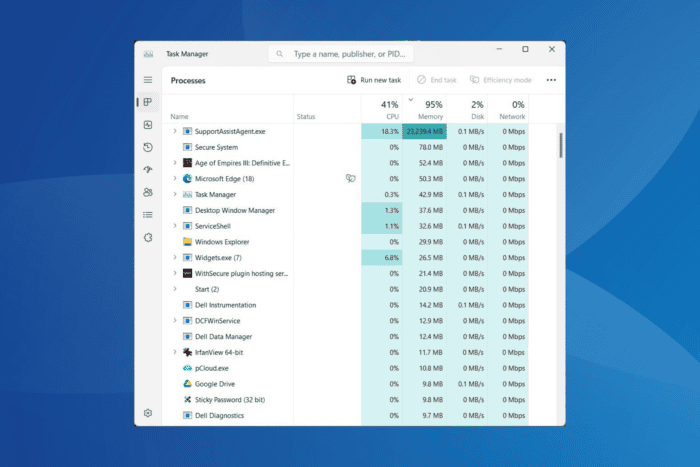Click the Windows Explorer folder icon
The height and width of the screenshot is (467, 700).
[188, 242]
